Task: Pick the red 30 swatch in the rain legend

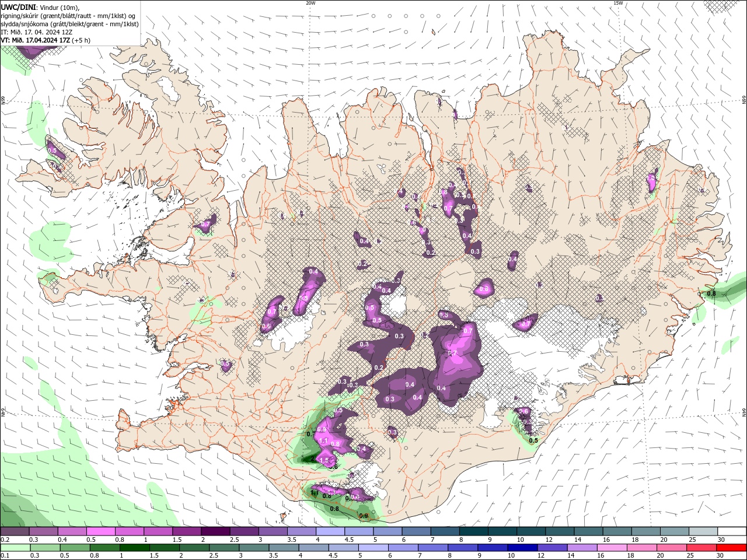Action: pyautogui.click(x=732, y=548)
